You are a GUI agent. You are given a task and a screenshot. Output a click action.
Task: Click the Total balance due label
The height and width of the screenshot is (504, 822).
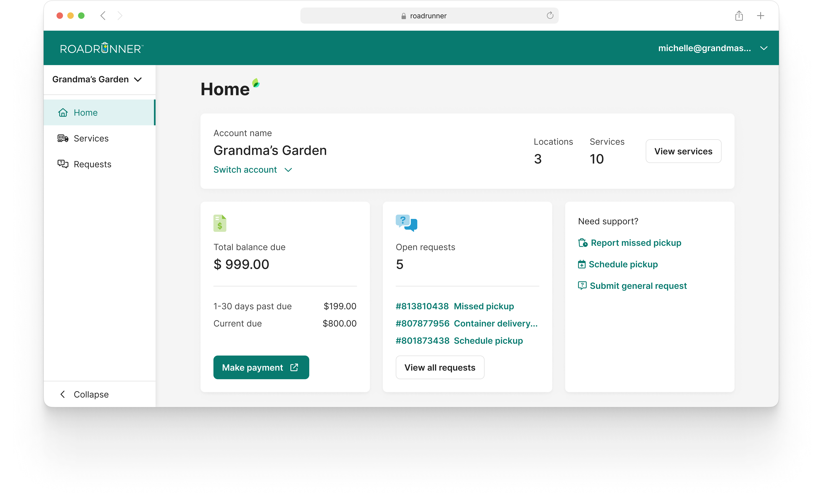click(250, 247)
